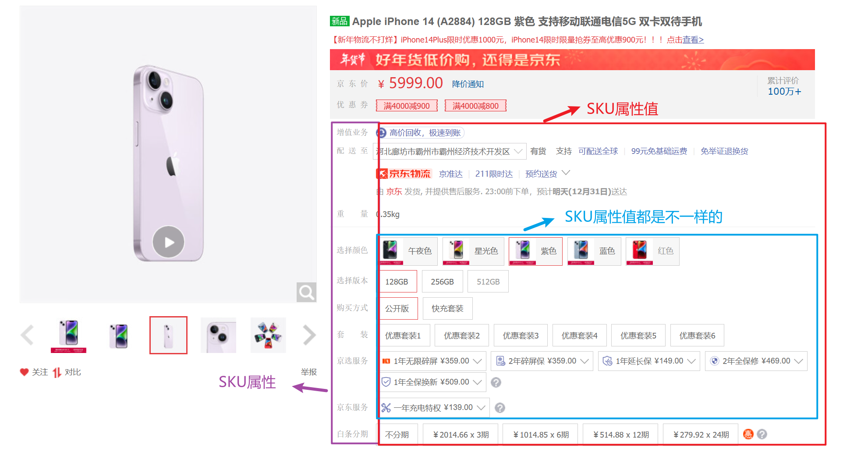Click help icon beside 1年全保换新
The image size is (868, 449).
(496, 382)
